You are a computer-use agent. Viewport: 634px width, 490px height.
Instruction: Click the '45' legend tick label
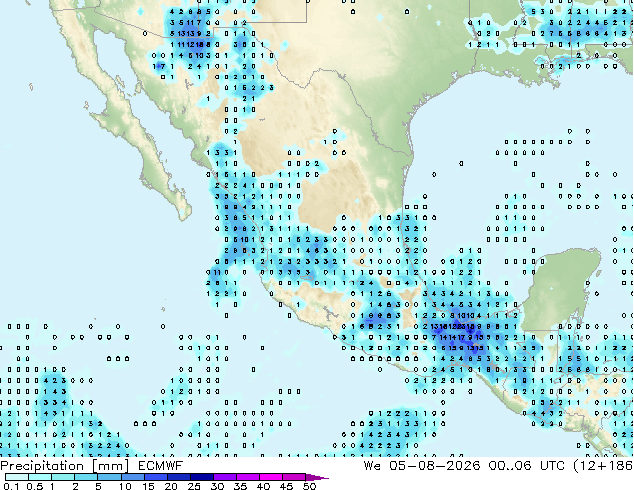tap(286, 486)
